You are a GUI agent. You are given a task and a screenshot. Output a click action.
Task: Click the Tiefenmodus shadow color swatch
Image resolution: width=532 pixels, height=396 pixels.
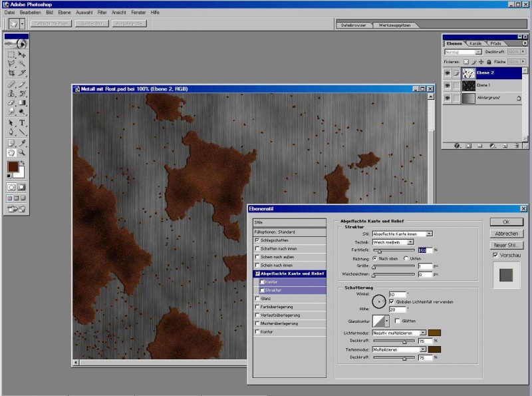[435, 349]
